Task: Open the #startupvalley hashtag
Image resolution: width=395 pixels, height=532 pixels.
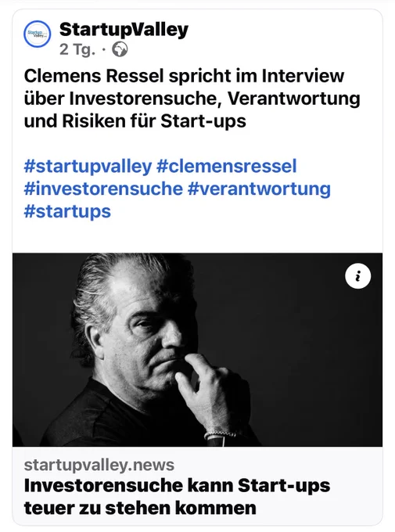Action: (88, 166)
